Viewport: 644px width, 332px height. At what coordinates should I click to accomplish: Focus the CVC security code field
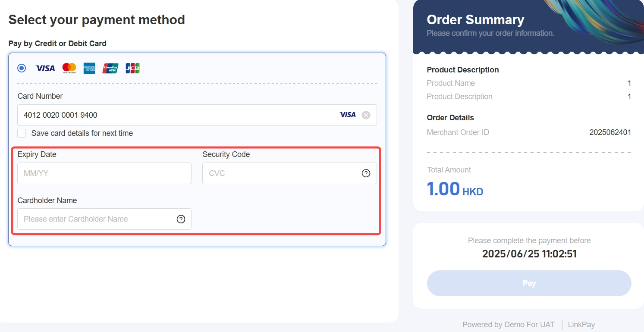pos(280,173)
